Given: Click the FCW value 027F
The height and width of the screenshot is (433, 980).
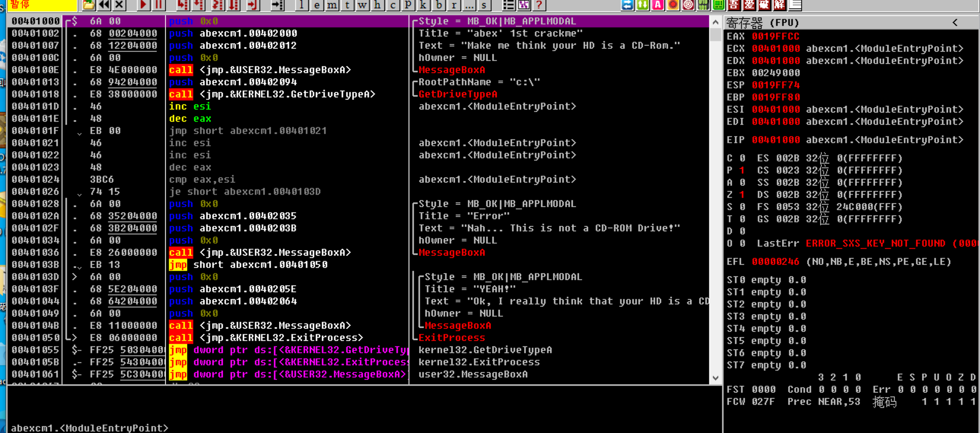Looking at the screenshot, I should [x=764, y=401].
